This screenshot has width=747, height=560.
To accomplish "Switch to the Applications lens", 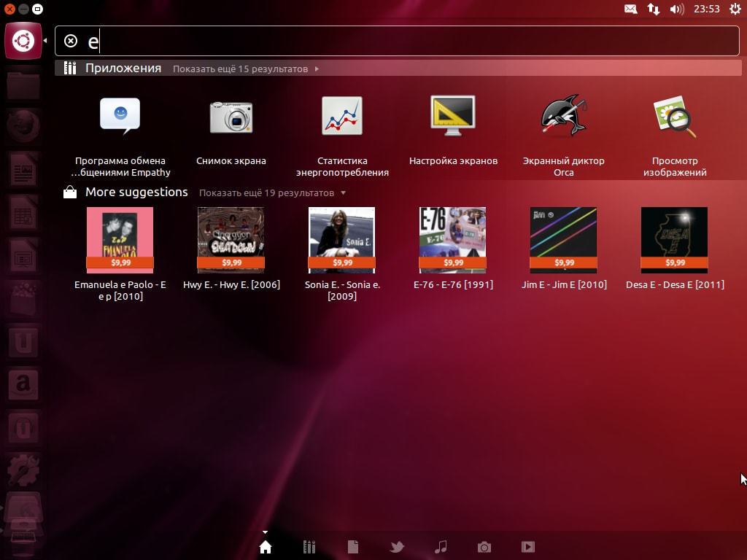I will point(309,547).
